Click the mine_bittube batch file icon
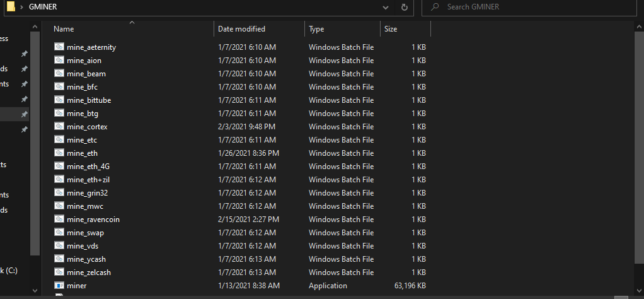This screenshot has height=299, width=644. pos(59,100)
